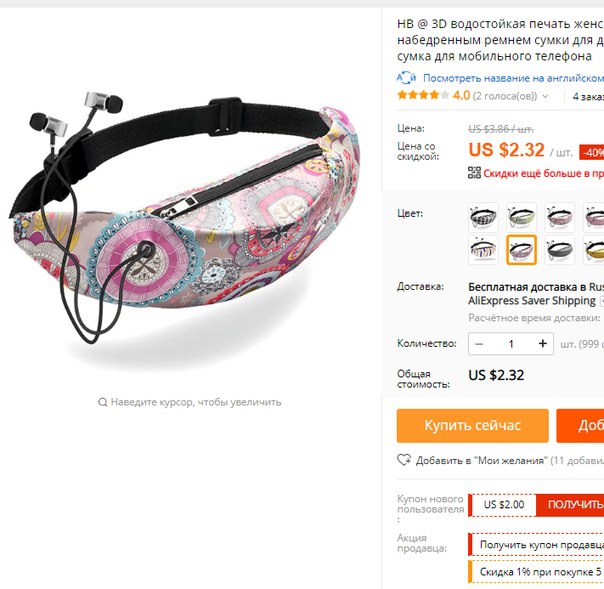Open Посмотреть название на английском link
Image resolution: width=604 pixels, height=589 pixels.
pyautogui.click(x=513, y=78)
